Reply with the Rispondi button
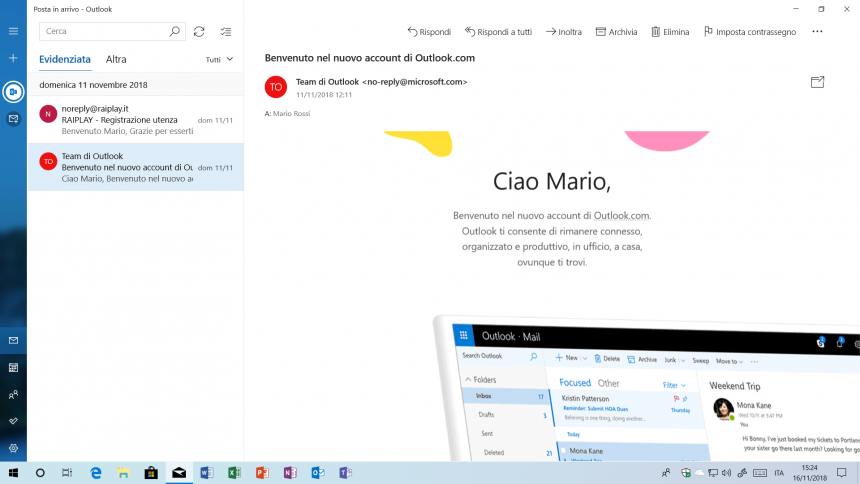The image size is (860, 484). click(x=429, y=32)
